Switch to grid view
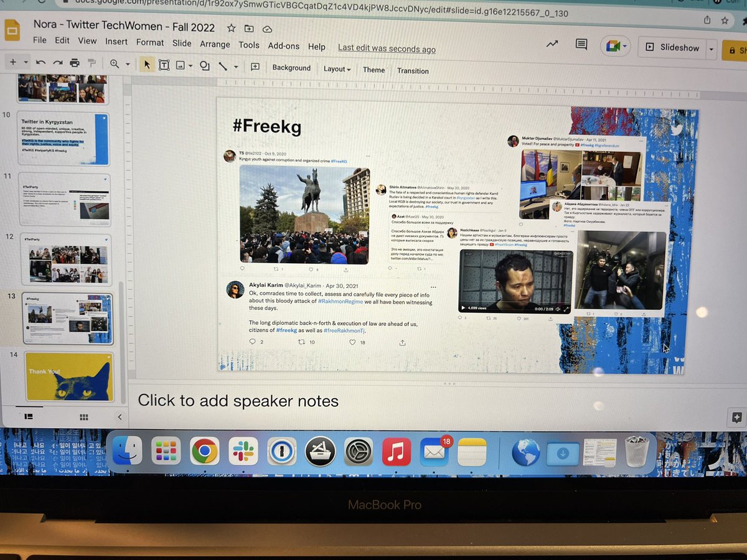 (x=83, y=416)
